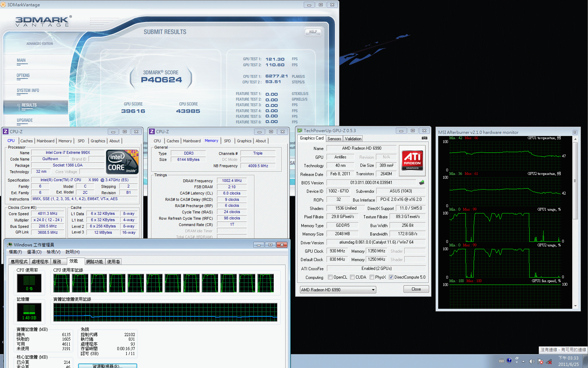The image size is (588, 368).
Task: Open About tab in CPU-Z Processor window
Action: coord(114,141)
